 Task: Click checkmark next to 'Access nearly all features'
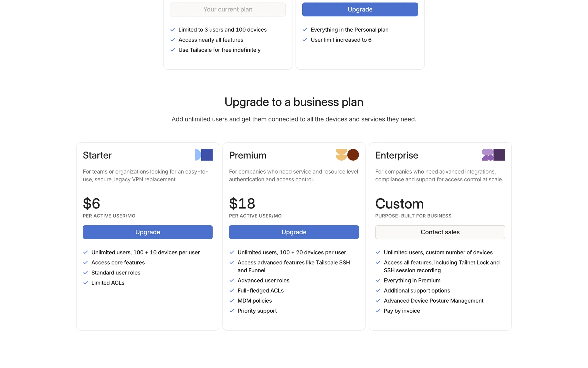click(x=173, y=40)
